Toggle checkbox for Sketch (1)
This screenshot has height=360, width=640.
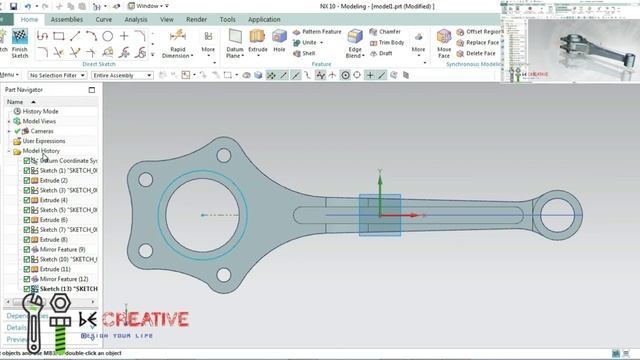[x=27, y=171]
